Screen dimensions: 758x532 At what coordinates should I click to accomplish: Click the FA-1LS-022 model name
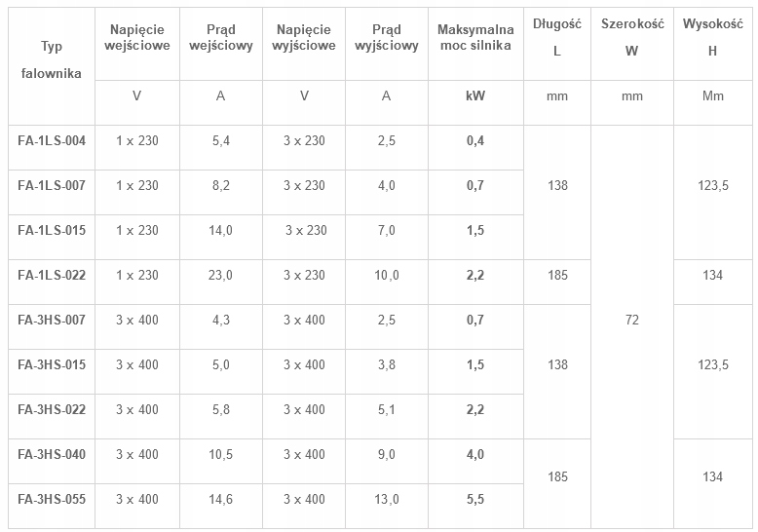pos(52,275)
